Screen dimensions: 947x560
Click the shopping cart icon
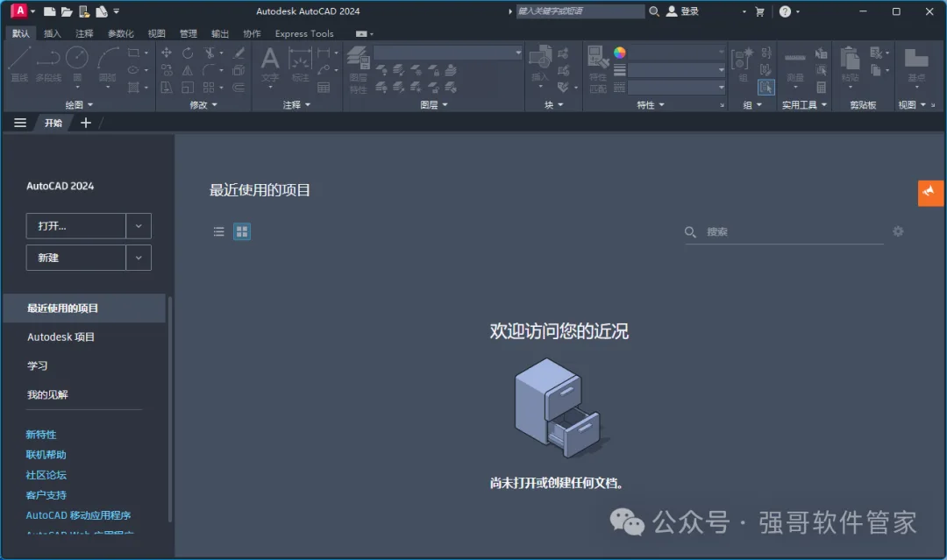759,11
